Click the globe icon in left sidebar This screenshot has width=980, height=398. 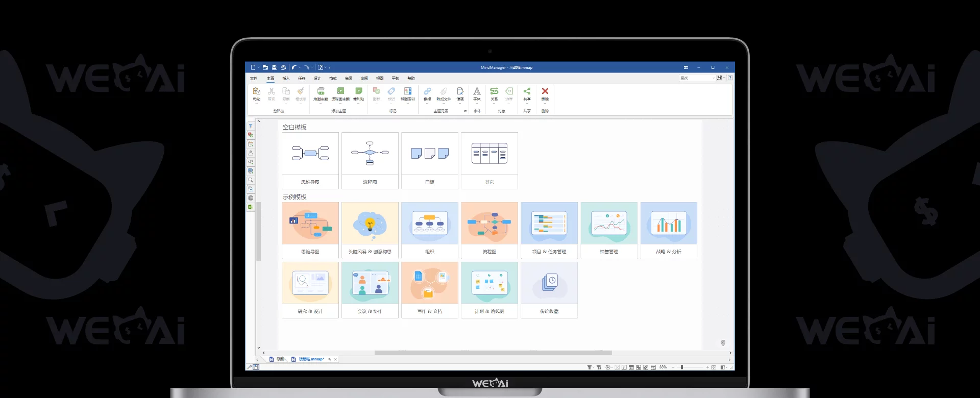pos(251,198)
